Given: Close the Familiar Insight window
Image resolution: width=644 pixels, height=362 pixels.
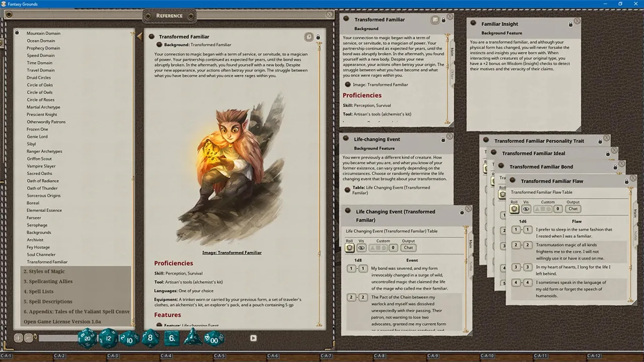Looking at the screenshot, I should [x=577, y=21].
